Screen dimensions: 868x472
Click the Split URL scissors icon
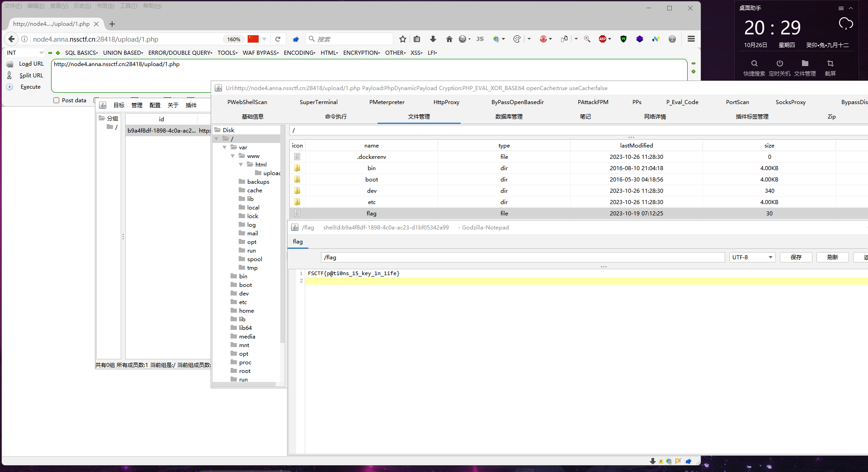click(10, 75)
